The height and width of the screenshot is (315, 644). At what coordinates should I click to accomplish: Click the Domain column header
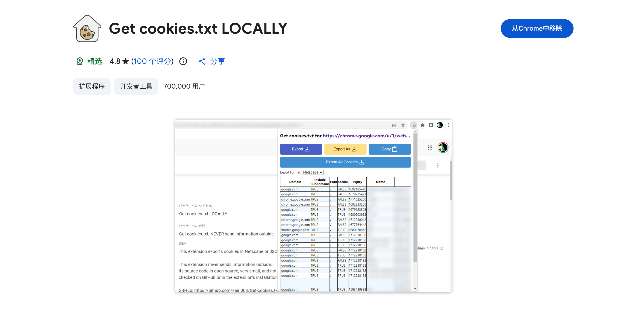[x=295, y=182]
